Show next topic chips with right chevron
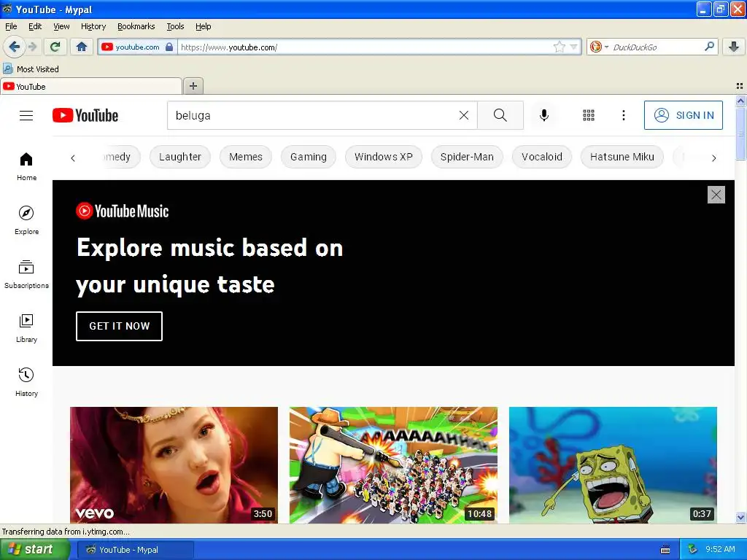Viewport: 747px width, 560px height. [x=713, y=158]
